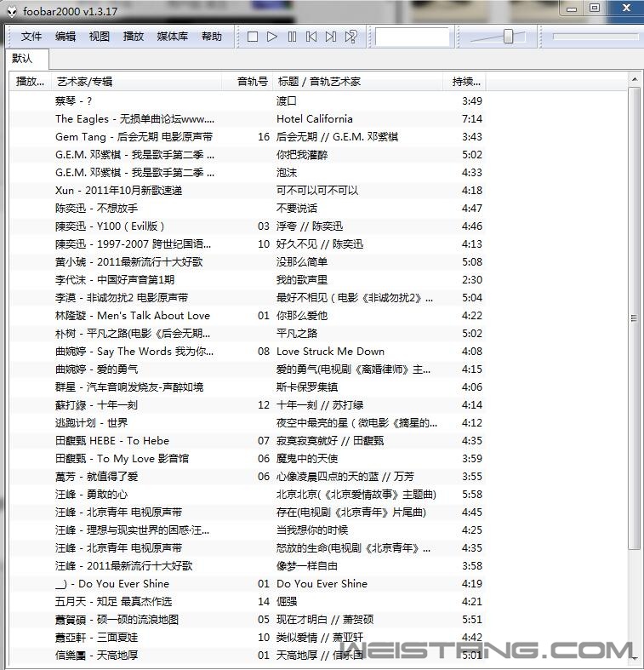
Task: Select the track Love Struck Me Down
Action: point(248,352)
